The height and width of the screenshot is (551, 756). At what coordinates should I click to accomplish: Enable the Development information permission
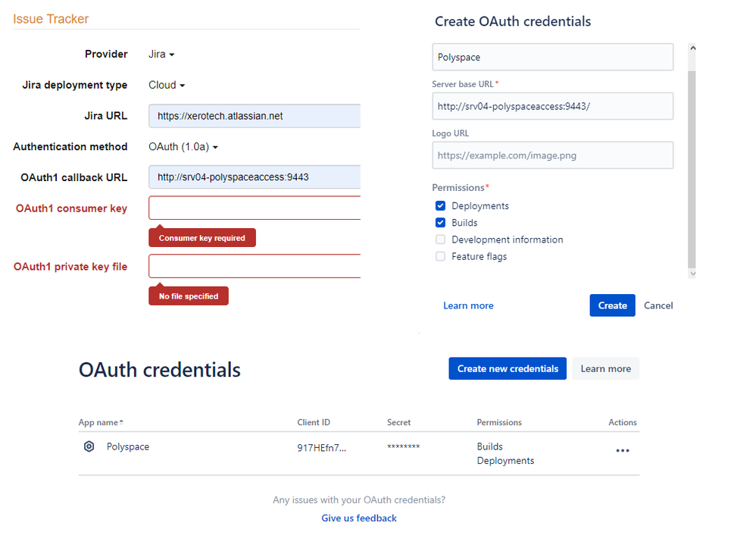click(x=440, y=239)
